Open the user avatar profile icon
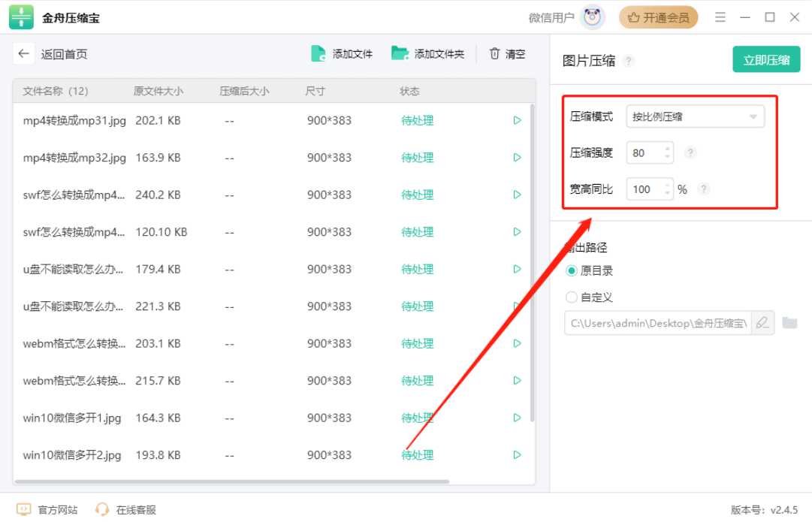The height and width of the screenshot is (522, 812). click(593, 17)
